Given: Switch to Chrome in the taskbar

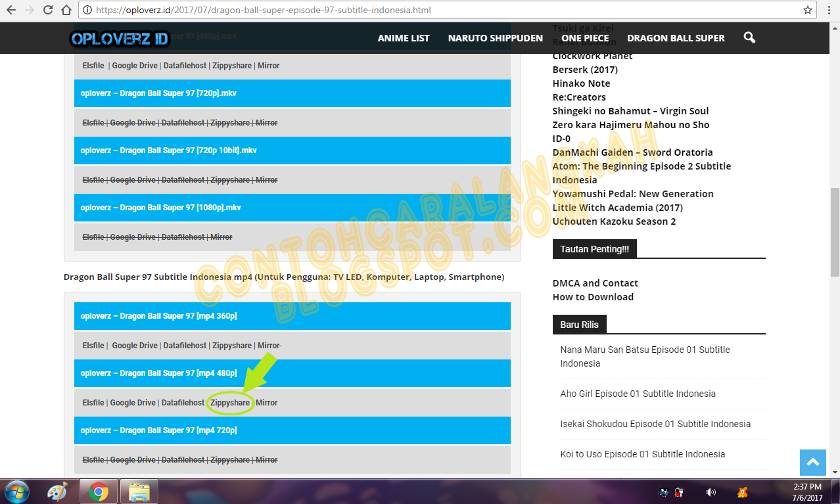Looking at the screenshot, I should coord(99,492).
